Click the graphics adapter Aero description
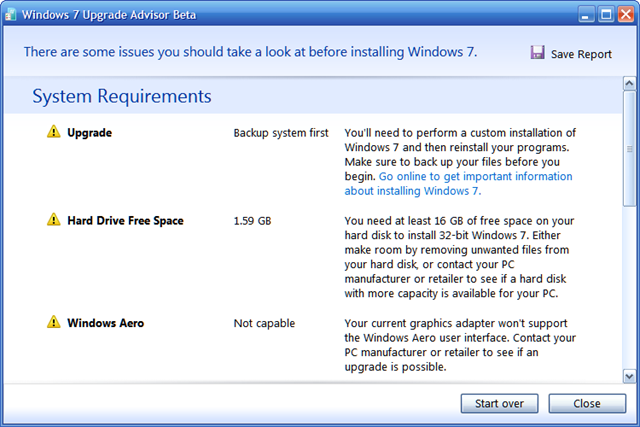Viewport: 640px width, 427px height. tap(460, 345)
